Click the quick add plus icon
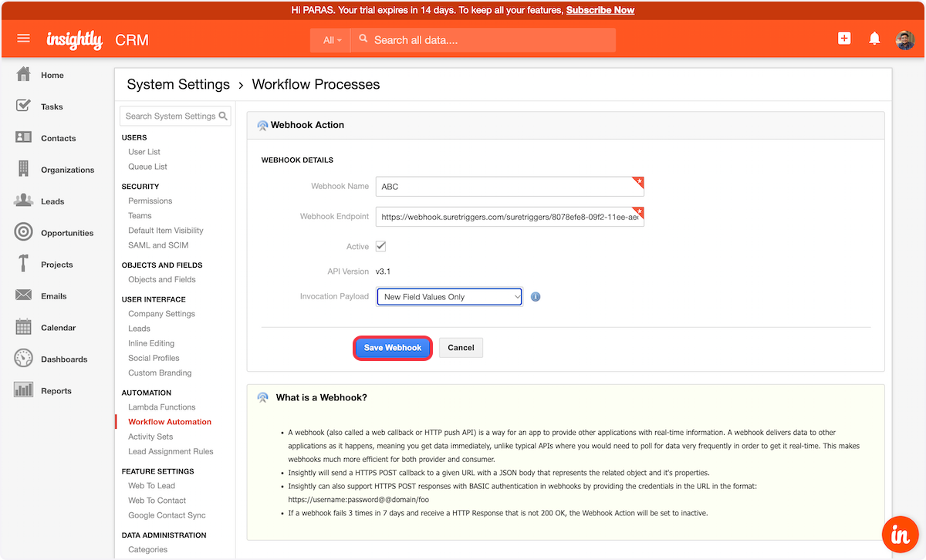Viewport: 926px width, 560px height. (844, 39)
